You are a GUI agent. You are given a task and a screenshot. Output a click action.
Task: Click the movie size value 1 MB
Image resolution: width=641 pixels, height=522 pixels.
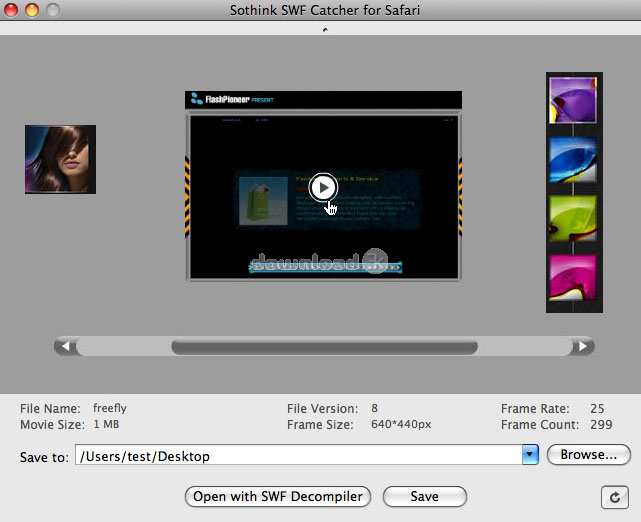pos(106,424)
